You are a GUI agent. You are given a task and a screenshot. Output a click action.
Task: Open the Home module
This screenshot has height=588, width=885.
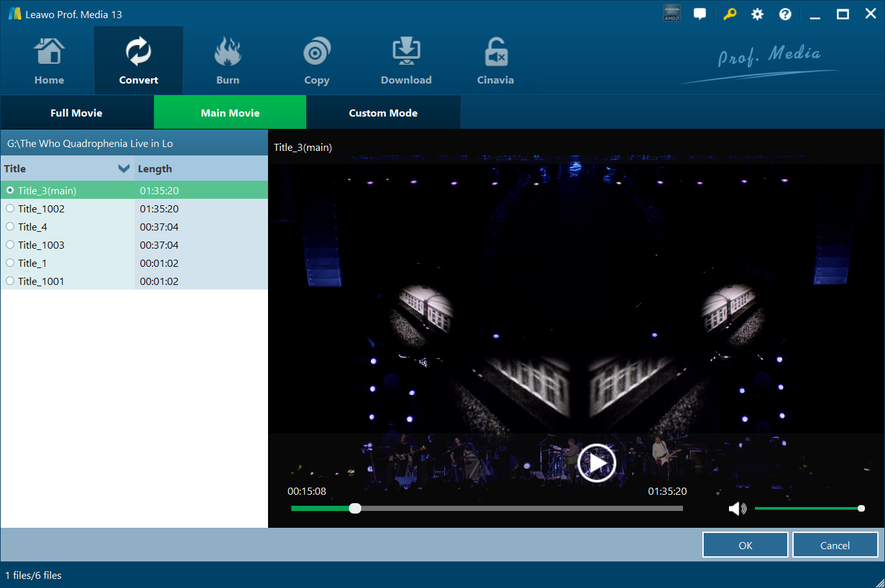[x=49, y=61]
